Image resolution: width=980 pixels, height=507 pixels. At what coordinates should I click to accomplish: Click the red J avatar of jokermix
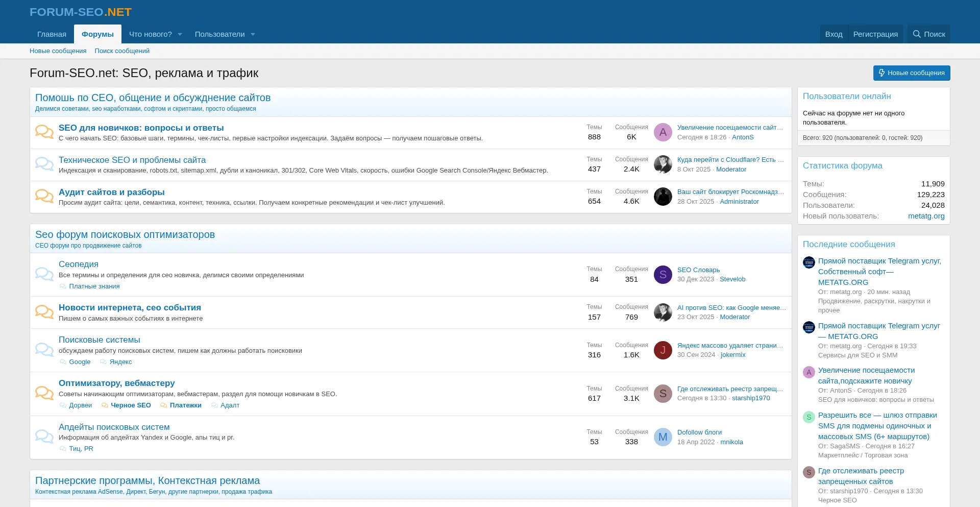coord(663,350)
